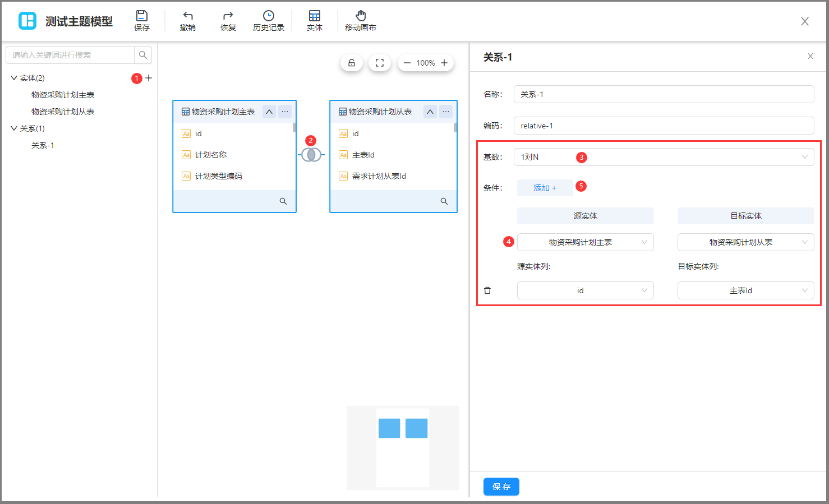Open the 基数 cardinality dropdown
The image size is (829, 504).
[x=664, y=157]
